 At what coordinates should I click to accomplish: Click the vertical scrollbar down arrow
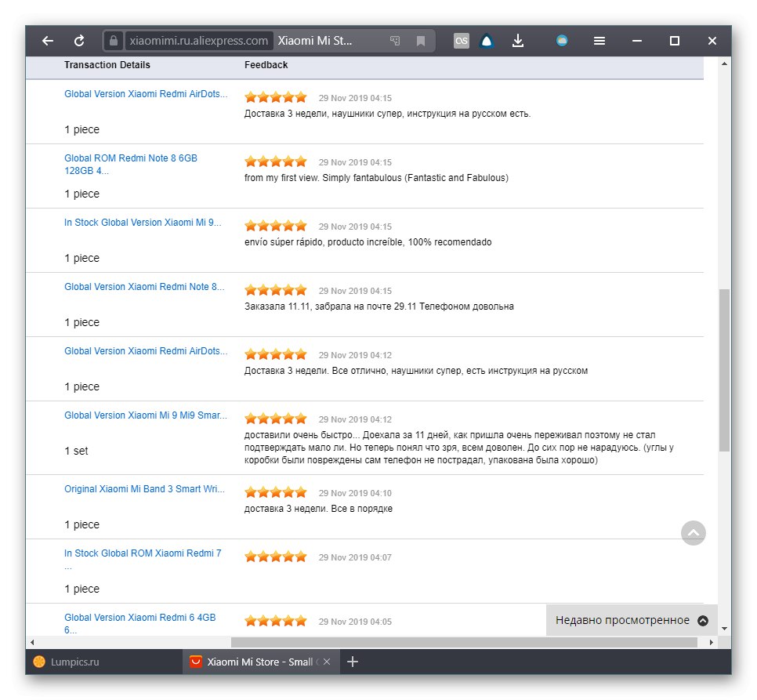click(723, 629)
